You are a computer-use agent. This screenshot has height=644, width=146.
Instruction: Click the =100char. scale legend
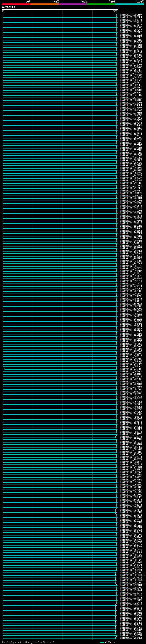coord(108,642)
